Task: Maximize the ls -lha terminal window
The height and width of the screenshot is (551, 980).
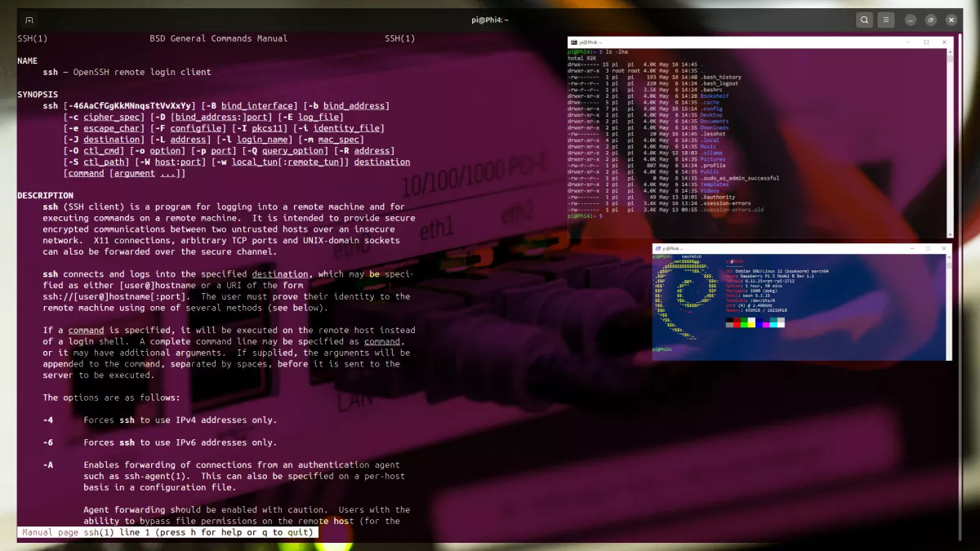Action: 926,42
